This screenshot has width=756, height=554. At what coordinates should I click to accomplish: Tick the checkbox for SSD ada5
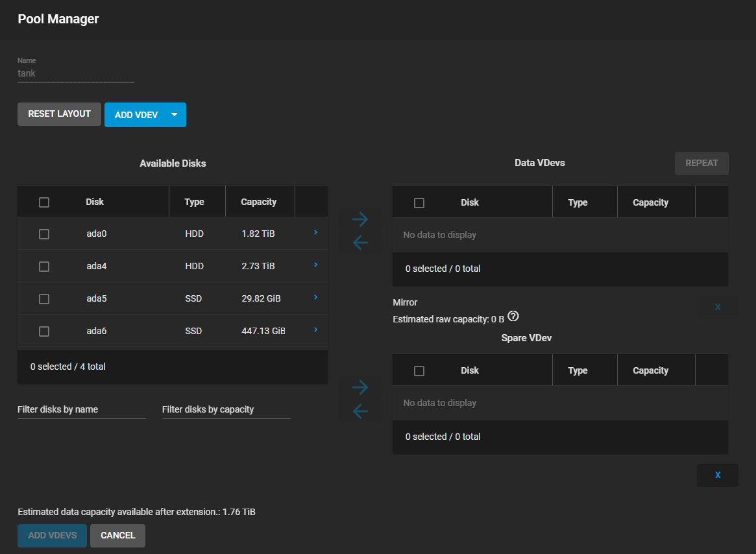[x=44, y=299]
